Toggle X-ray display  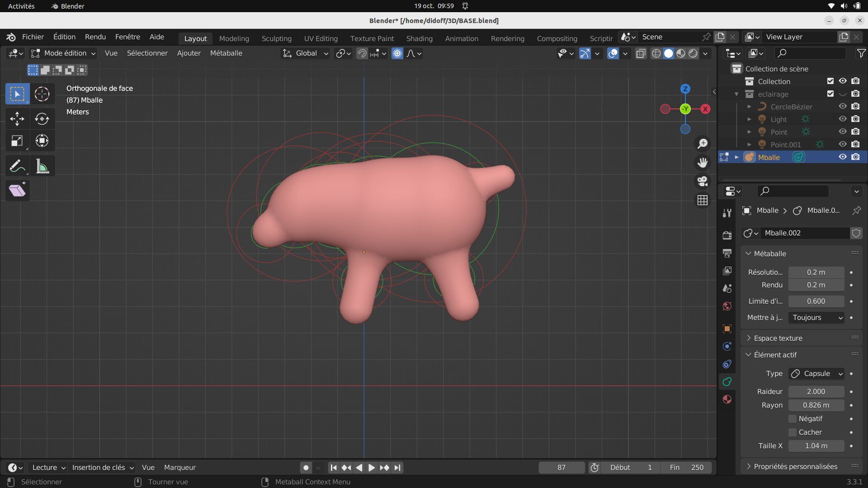pos(641,53)
